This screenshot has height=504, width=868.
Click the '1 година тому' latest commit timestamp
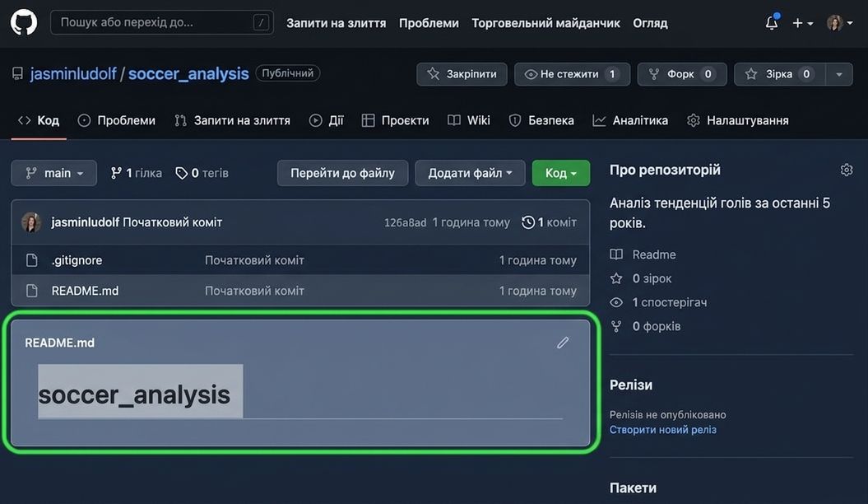[471, 222]
